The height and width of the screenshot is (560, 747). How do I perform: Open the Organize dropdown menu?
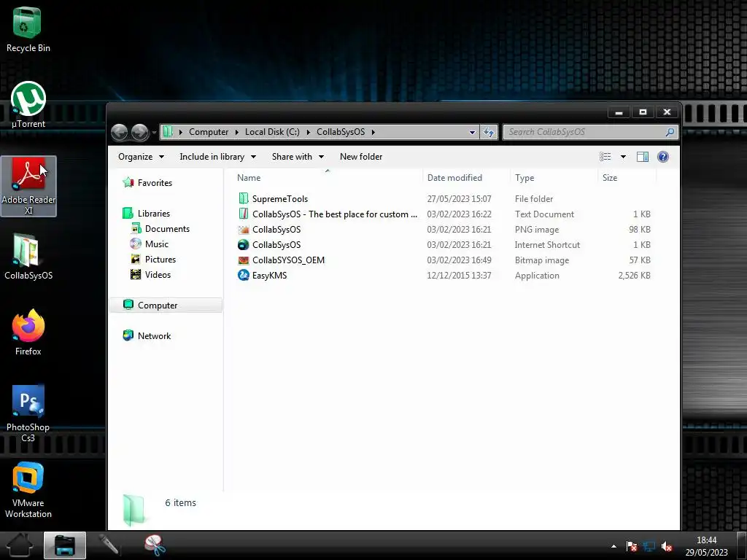141,157
